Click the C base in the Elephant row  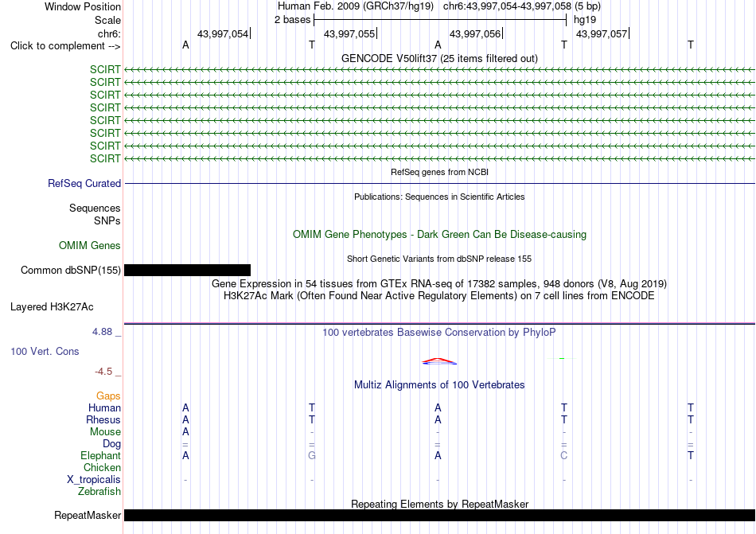564,455
